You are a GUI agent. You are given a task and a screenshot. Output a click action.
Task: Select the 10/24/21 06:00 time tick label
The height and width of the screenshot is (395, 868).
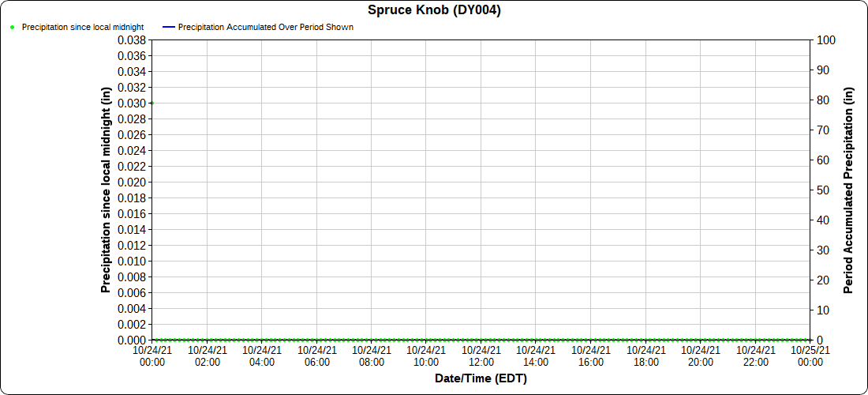pos(316,355)
